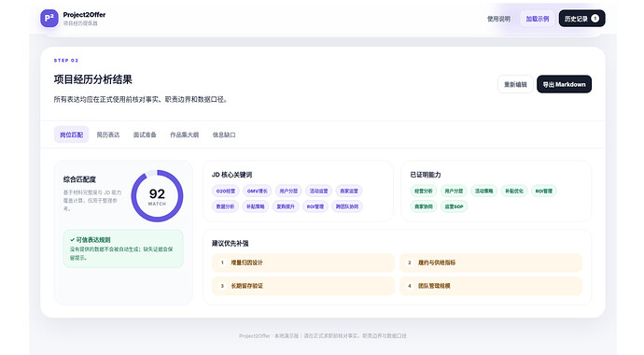Click the count badge on 历史记录
Viewport: 644px width, 355px height.
click(595, 19)
